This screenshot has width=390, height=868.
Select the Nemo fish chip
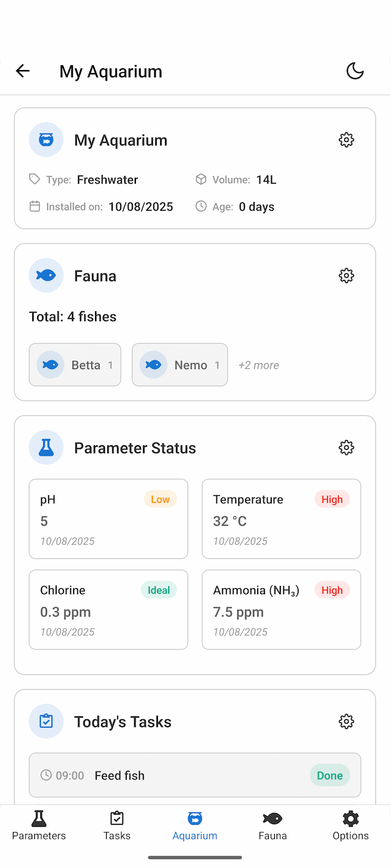(x=180, y=365)
